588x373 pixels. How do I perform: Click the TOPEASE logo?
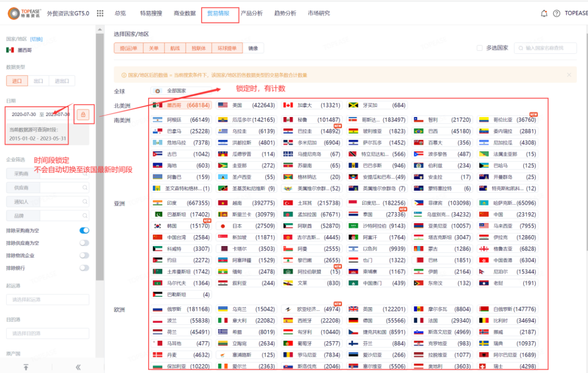click(x=24, y=14)
